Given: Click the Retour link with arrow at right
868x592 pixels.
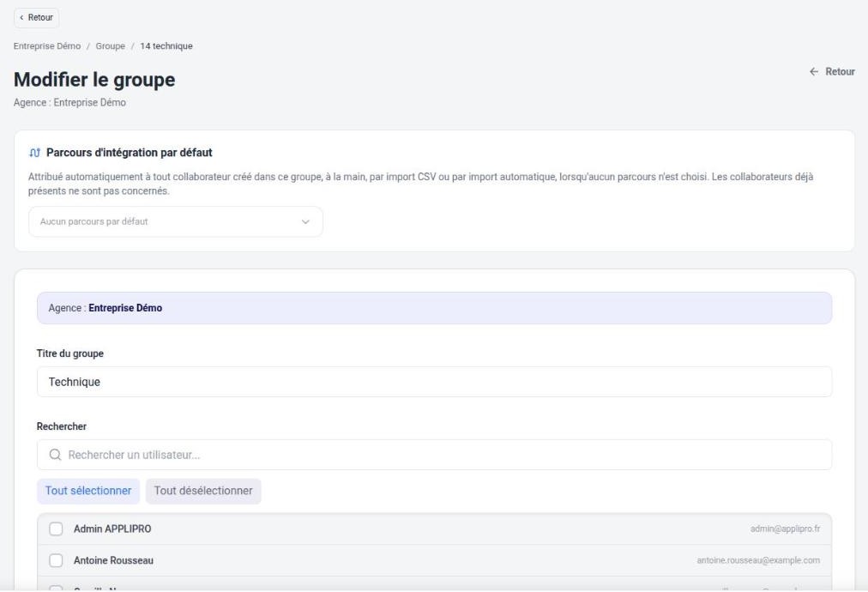Looking at the screenshot, I should [x=831, y=71].
